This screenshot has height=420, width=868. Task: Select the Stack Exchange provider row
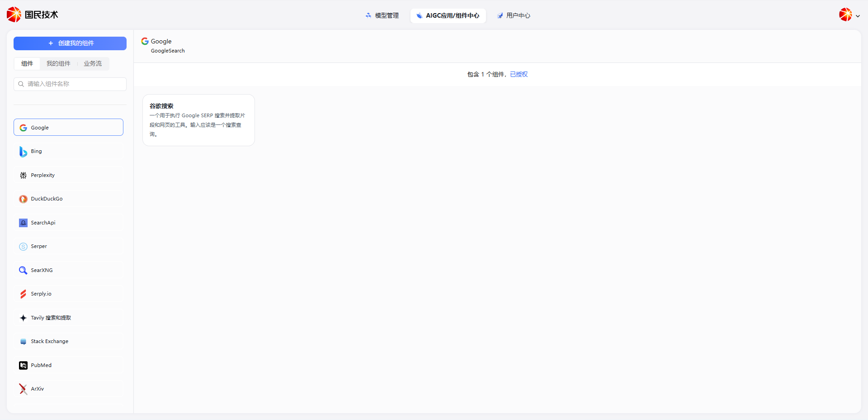pos(68,341)
